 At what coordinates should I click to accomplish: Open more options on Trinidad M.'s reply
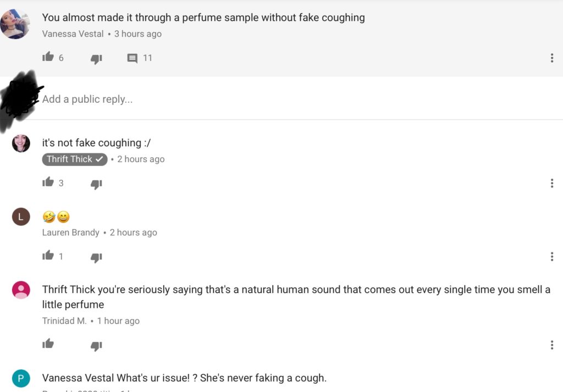click(551, 345)
